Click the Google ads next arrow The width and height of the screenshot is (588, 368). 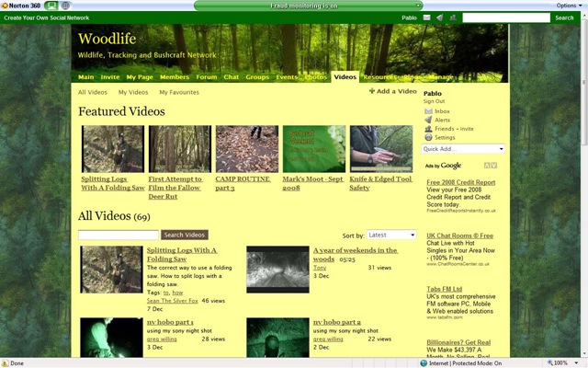coord(494,166)
